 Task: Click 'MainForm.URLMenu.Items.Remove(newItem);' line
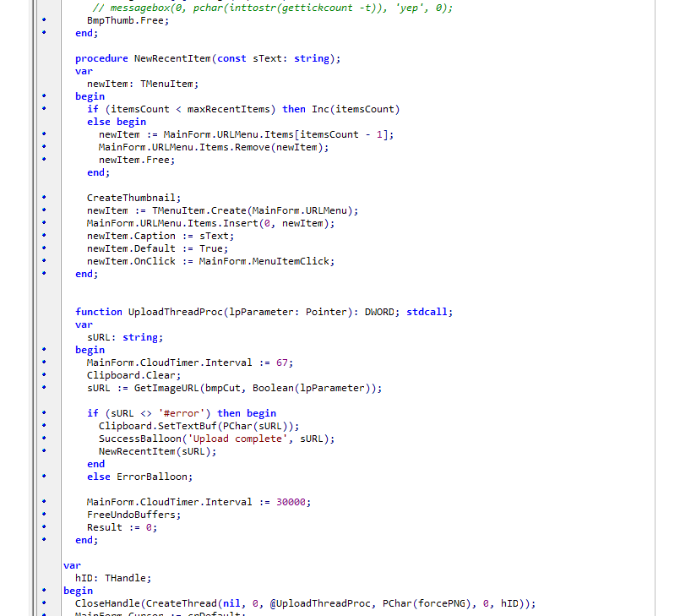point(214,148)
